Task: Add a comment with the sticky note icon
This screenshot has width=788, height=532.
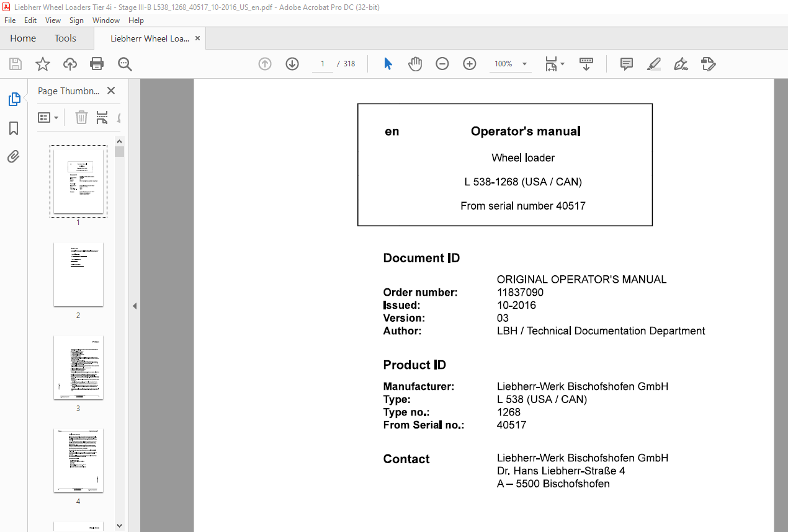Action: click(x=627, y=64)
